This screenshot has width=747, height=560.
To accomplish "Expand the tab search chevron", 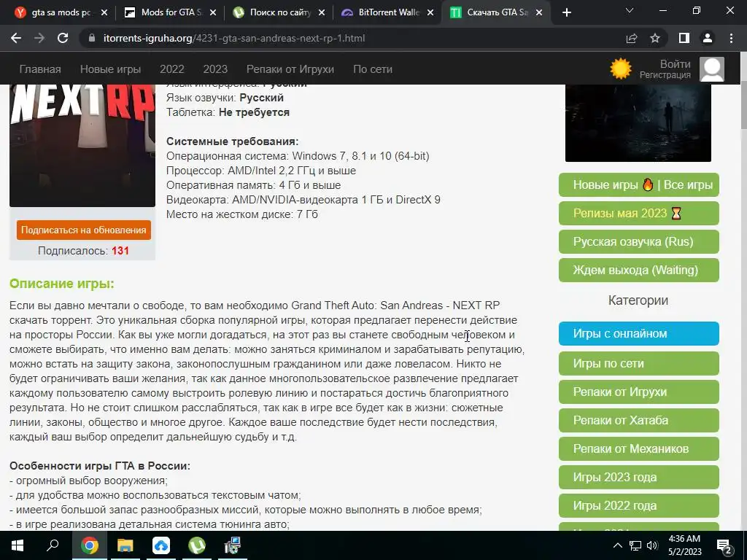I will point(630,10).
